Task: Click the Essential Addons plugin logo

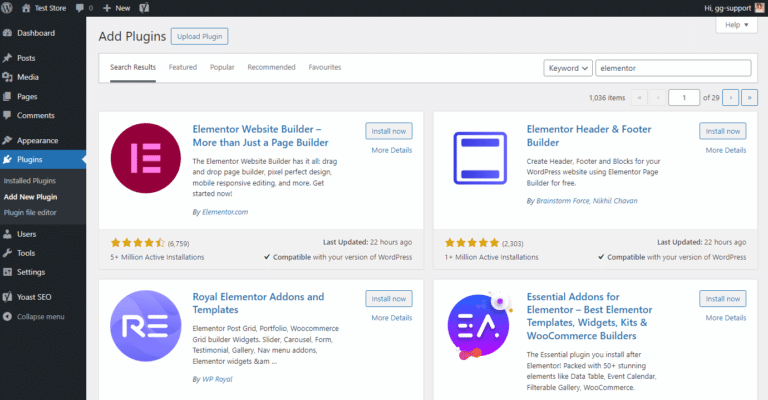Action: (x=476, y=331)
